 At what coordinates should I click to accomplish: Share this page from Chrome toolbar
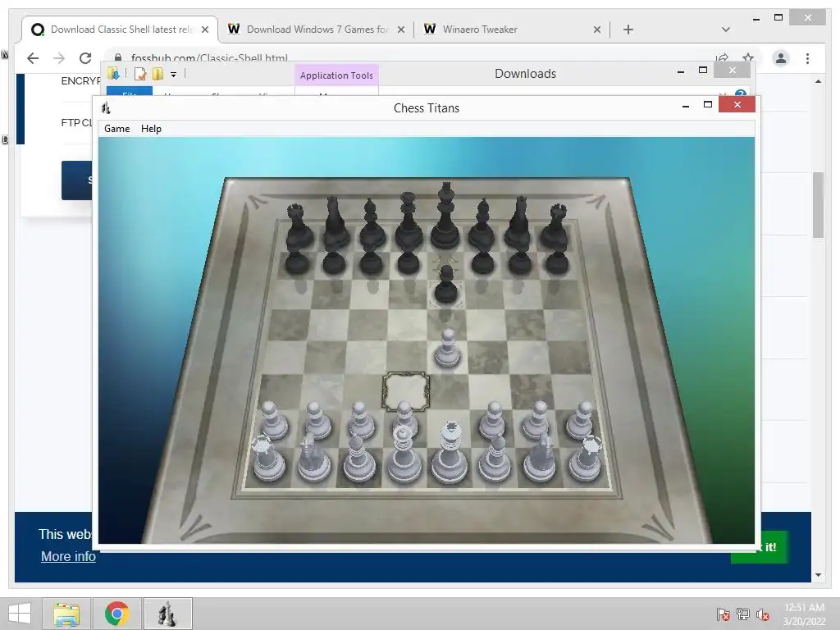point(722,57)
